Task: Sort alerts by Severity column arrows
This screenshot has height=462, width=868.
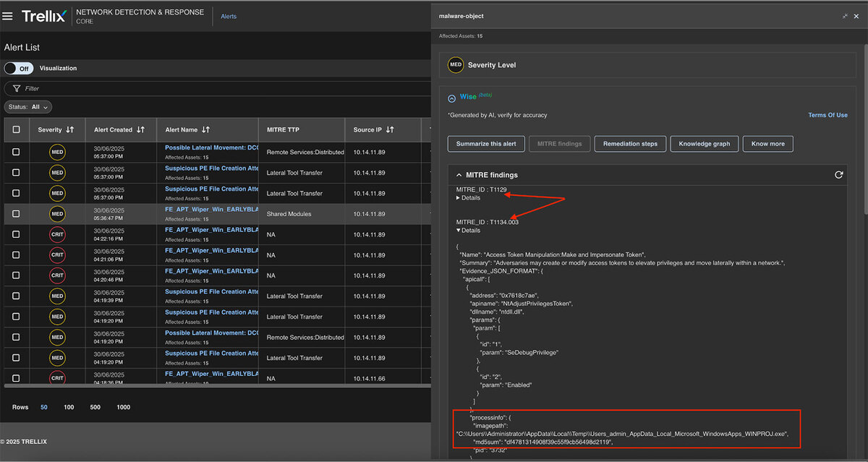Action: pyautogui.click(x=70, y=129)
